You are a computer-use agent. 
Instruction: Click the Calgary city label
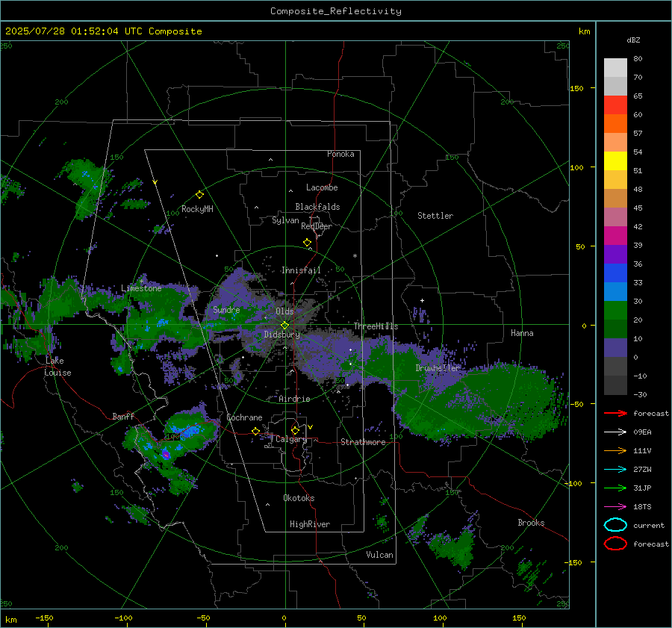click(291, 439)
